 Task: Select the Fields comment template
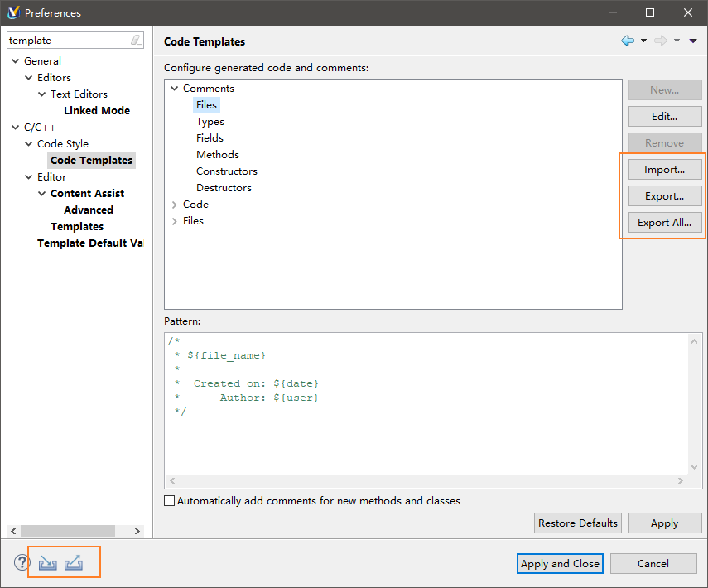210,138
